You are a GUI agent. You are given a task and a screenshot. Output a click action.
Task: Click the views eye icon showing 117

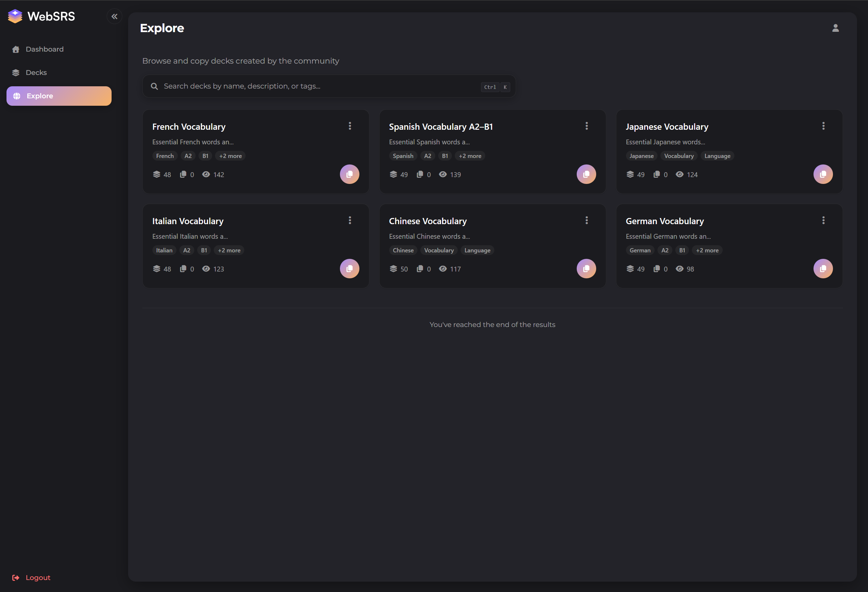[442, 269]
